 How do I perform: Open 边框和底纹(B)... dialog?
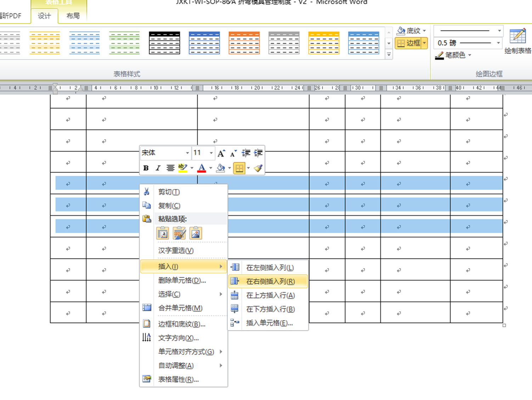point(183,324)
